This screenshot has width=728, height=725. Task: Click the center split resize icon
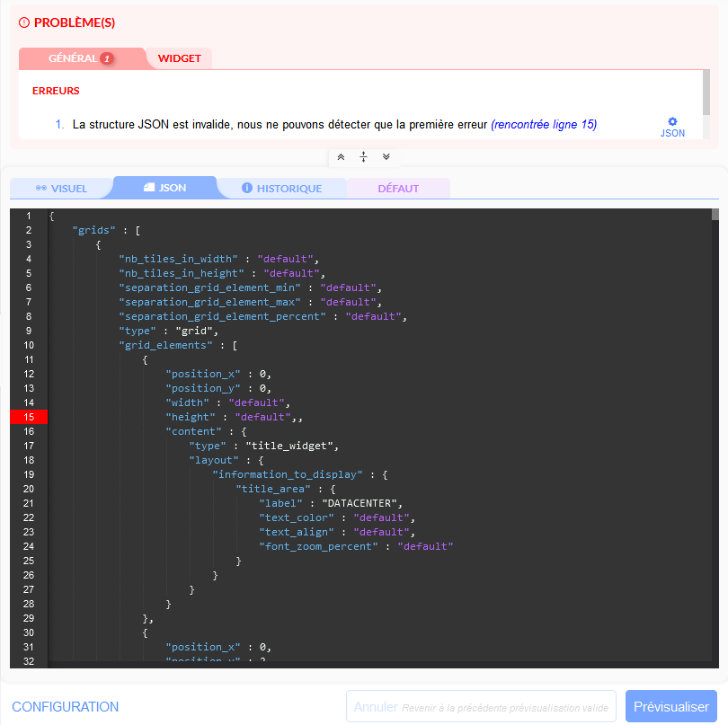(x=363, y=156)
